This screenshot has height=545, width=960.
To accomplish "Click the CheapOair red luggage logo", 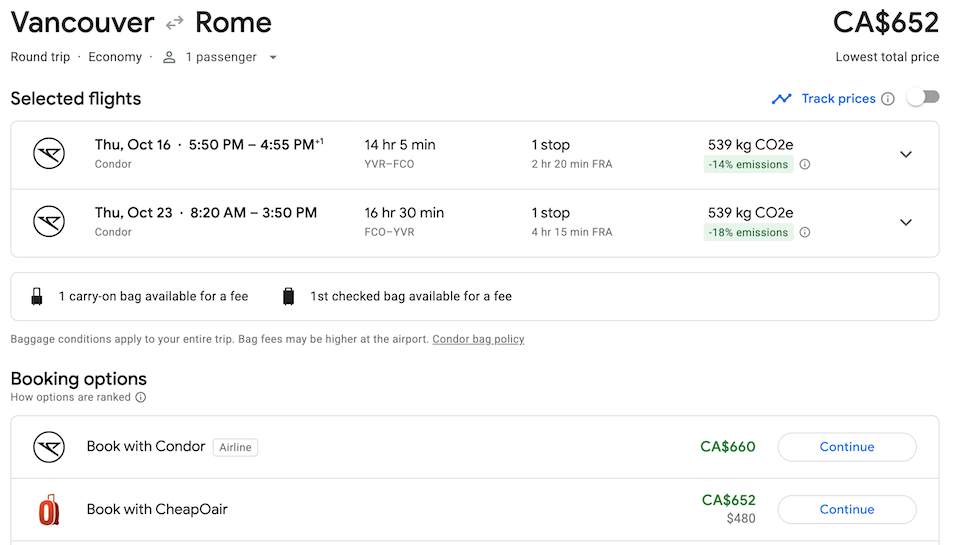I will pos(49,509).
